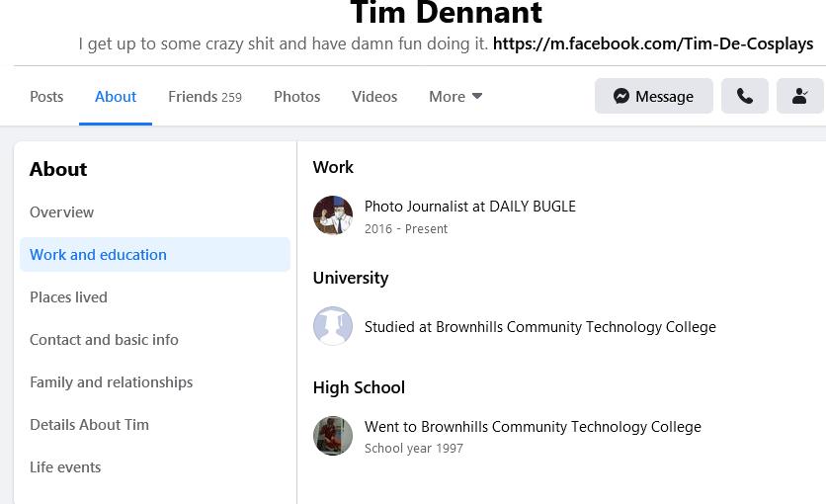Select Overview in About sidebar
The image size is (826, 504).
click(62, 212)
